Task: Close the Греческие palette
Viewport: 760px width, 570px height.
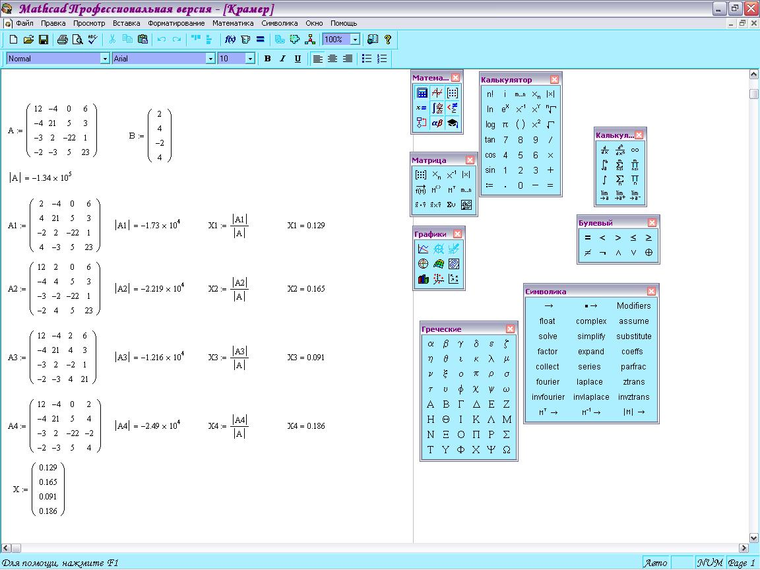Action: tap(512, 328)
